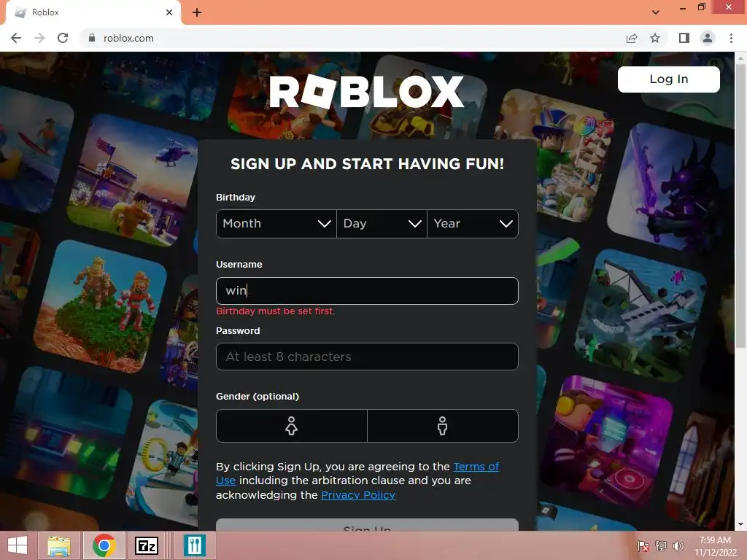Image resolution: width=747 pixels, height=560 pixels.
Task: Open the browser side panel
Action: [x=684, y=38]
